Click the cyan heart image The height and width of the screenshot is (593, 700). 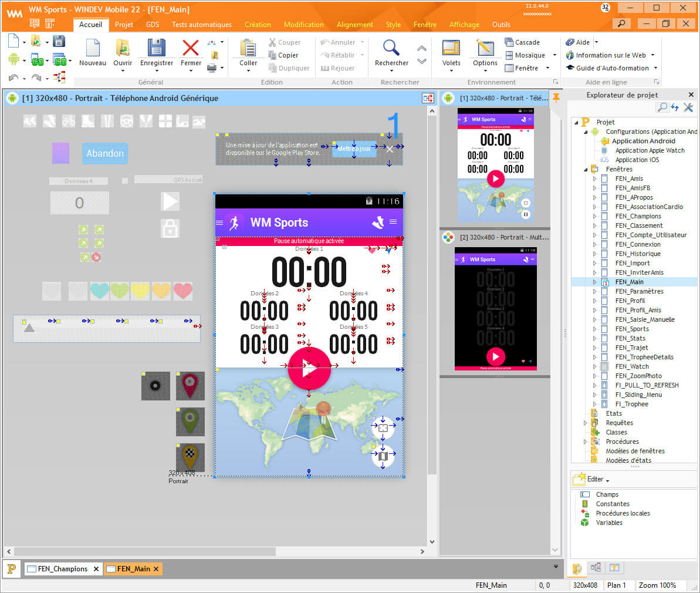(x=99, y=291)
